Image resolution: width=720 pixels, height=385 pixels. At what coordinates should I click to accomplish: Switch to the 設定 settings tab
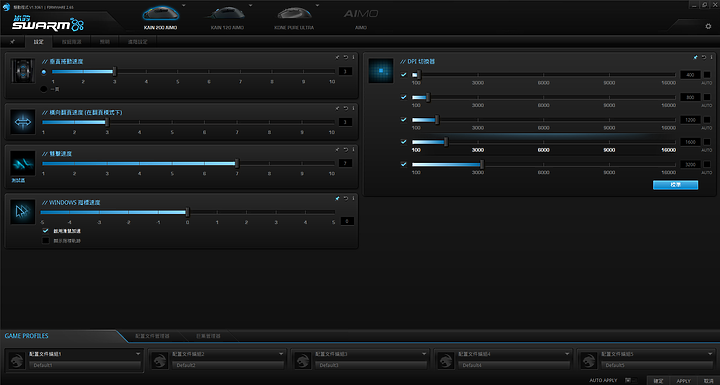39,42
